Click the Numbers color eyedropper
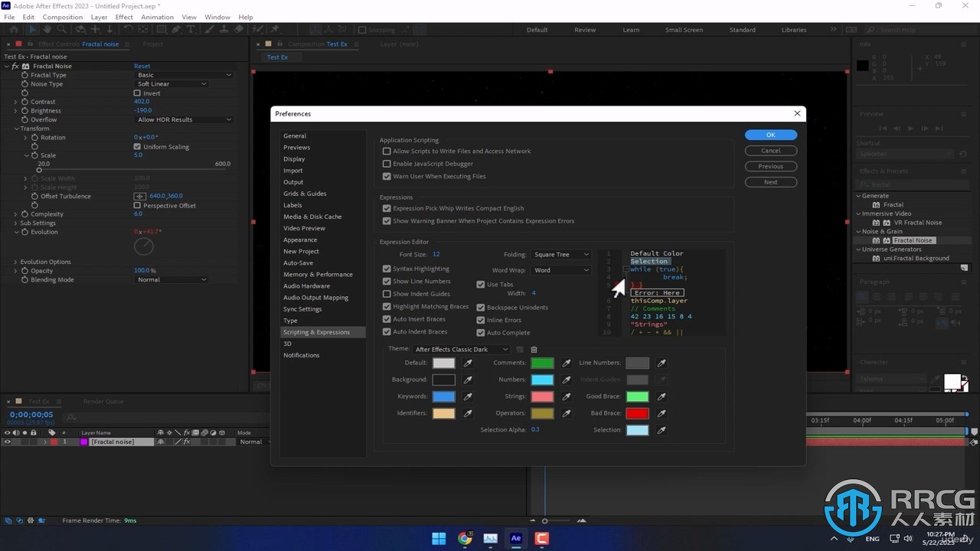Viewport: 980px width, 551px height. [567, 380]
